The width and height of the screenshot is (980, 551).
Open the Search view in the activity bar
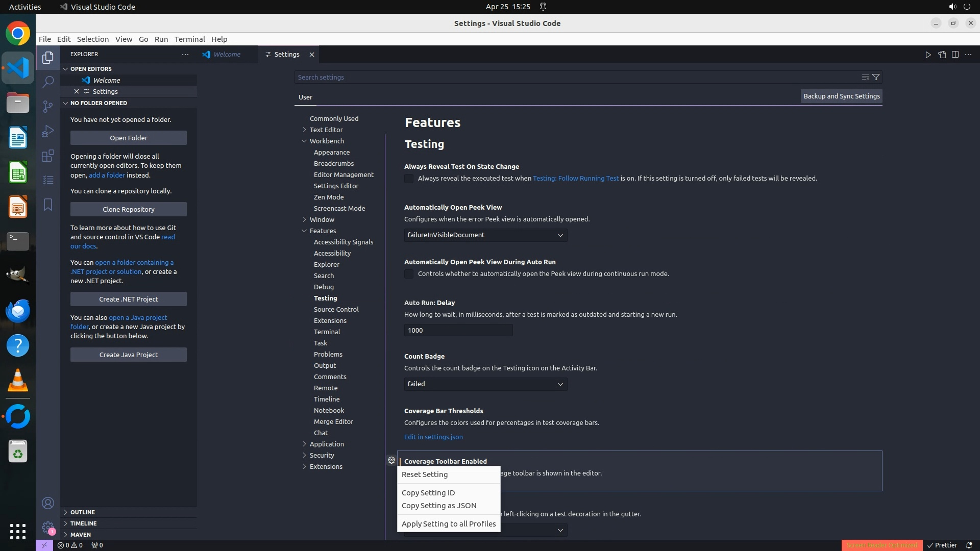click(x=48, y=82)
